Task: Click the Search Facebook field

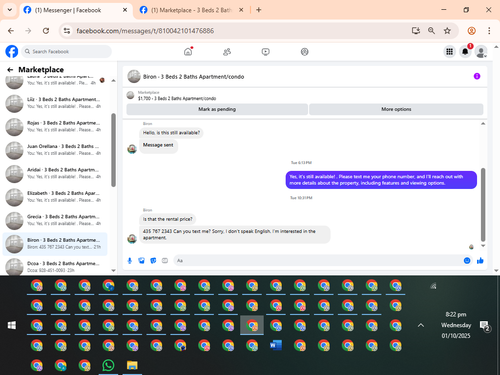Action: (67, 52)
